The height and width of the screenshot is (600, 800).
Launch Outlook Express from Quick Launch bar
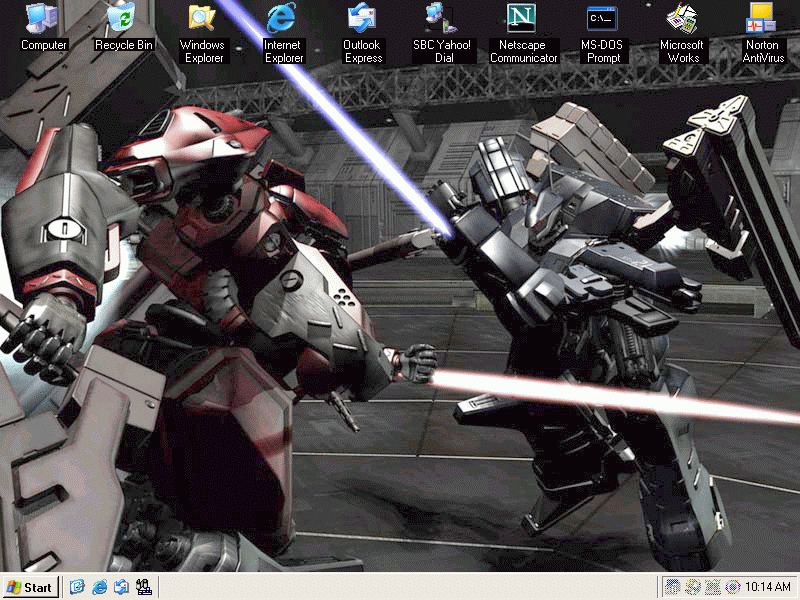click(x=121, y=587)
